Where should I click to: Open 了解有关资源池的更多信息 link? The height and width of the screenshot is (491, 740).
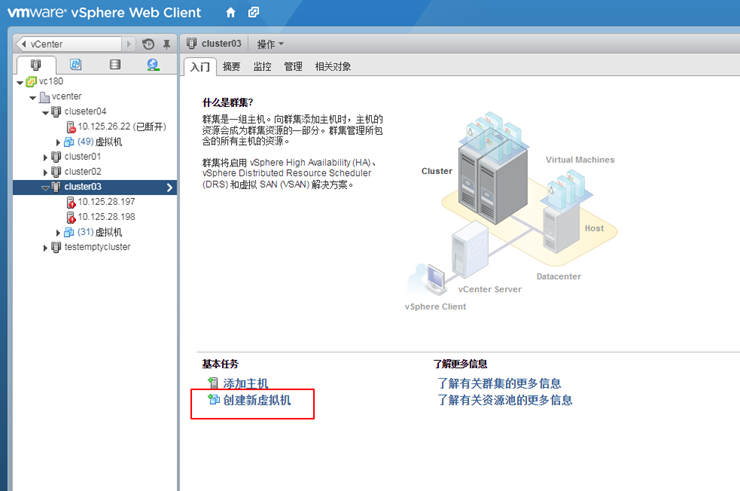coord(505,400)
